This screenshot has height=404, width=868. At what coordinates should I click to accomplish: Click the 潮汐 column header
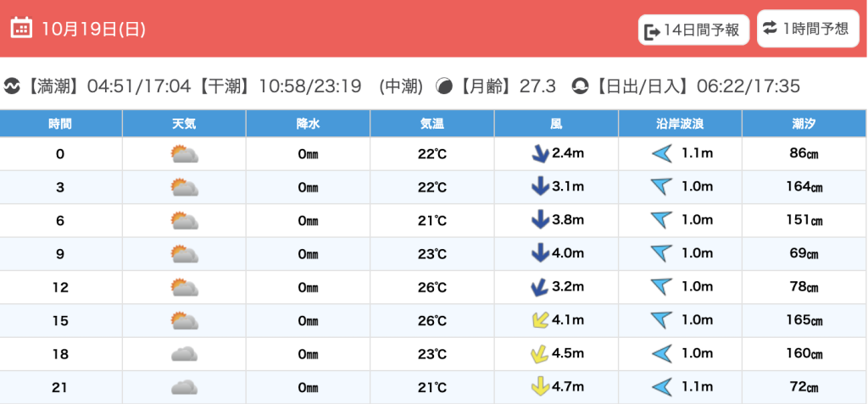pyautogui.click(x=804, y=124)
